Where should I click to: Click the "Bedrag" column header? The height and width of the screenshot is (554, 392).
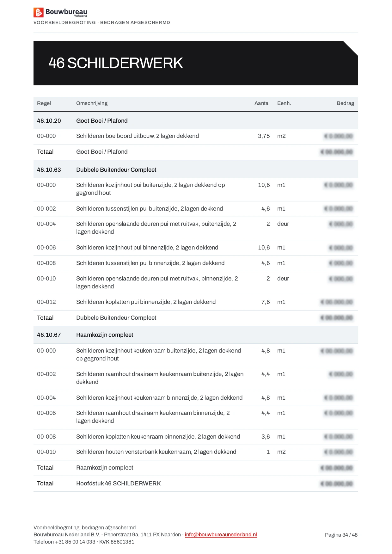(345, 103)
